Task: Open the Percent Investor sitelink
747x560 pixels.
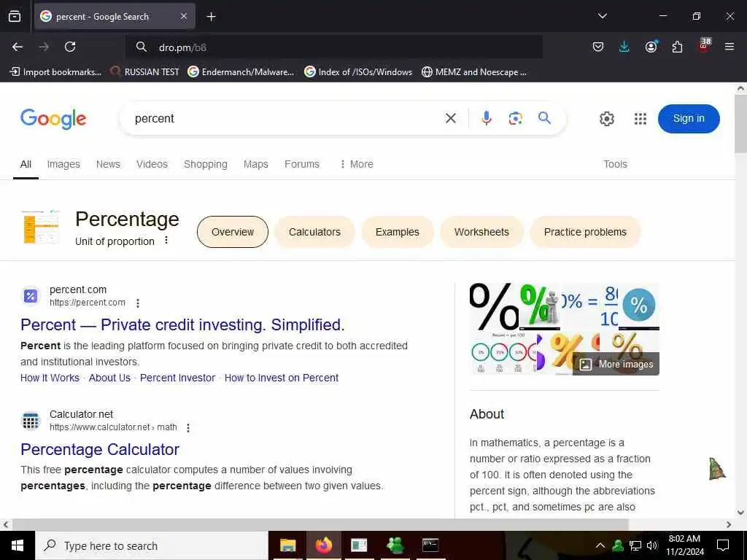Action: pos(178,378)
